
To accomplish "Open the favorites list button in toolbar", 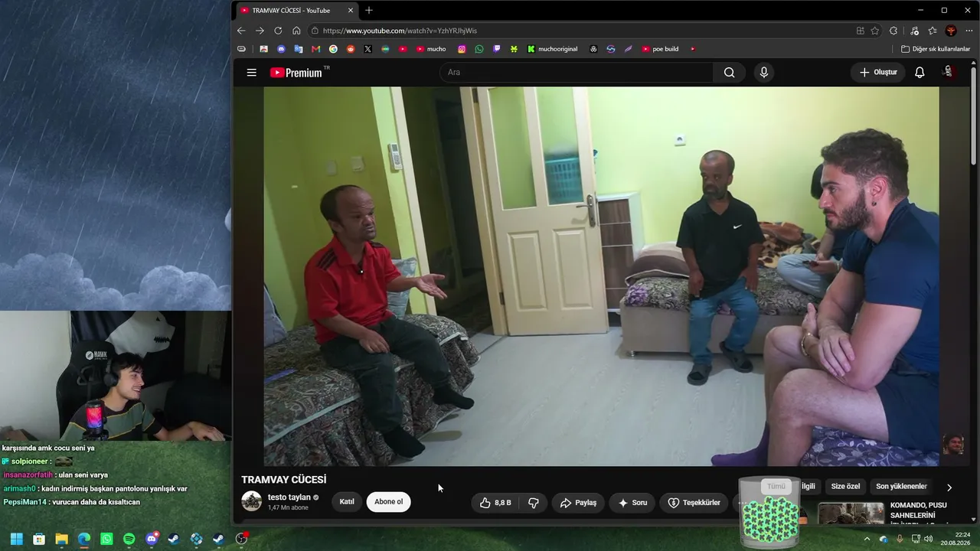I will (933, 31).
